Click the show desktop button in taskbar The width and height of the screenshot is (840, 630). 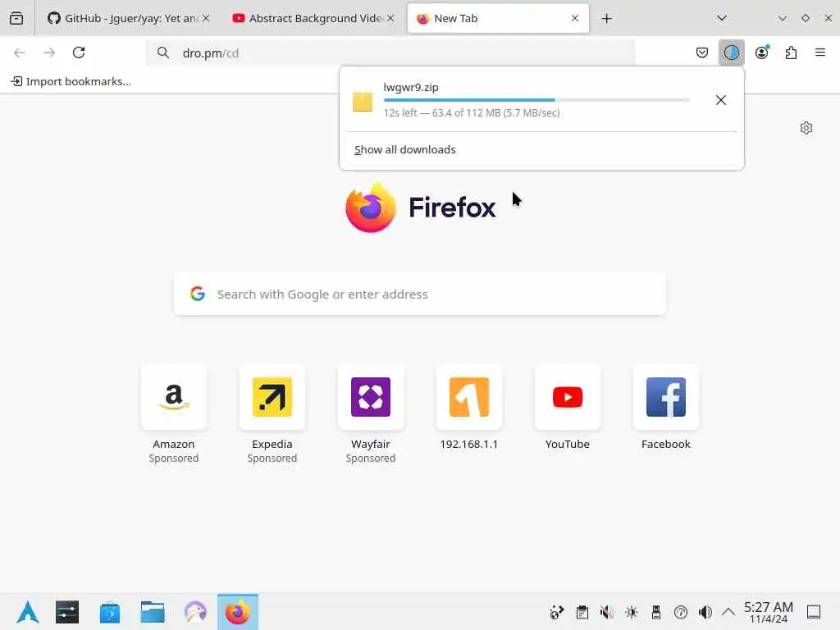(814, 612)
